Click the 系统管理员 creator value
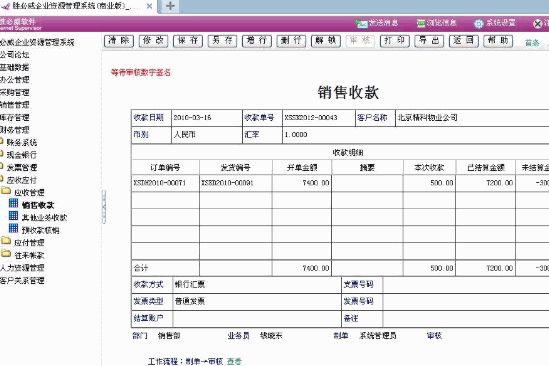This screenshot has height=366, width=549. click(378, 336)
